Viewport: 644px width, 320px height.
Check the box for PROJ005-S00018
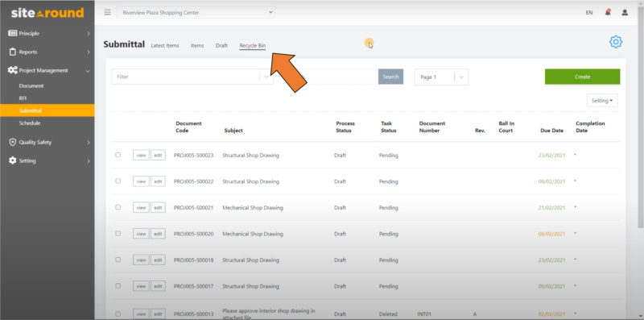pyautogui.click(x=118, y=260)
